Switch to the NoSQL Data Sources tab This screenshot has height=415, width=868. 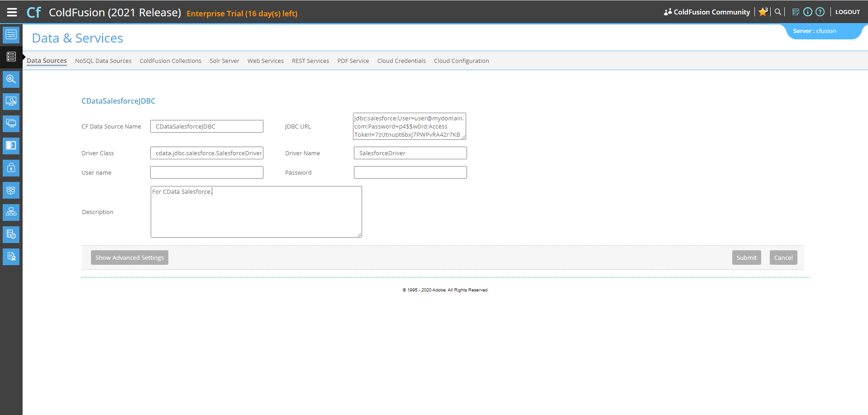(103, 61)
